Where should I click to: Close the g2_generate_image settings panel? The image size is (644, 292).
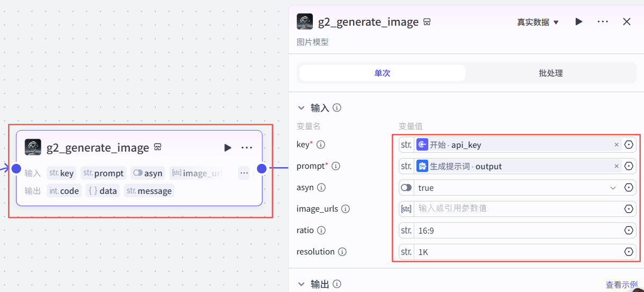(626, 21)
